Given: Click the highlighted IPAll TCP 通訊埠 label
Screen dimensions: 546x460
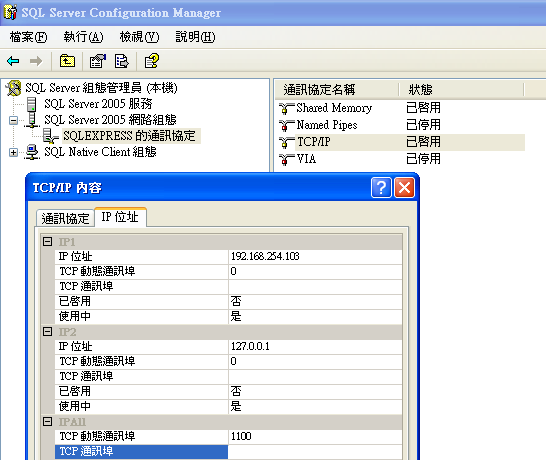Looking at the screenshot, I should pyautogui.click(x=141, y=452).
